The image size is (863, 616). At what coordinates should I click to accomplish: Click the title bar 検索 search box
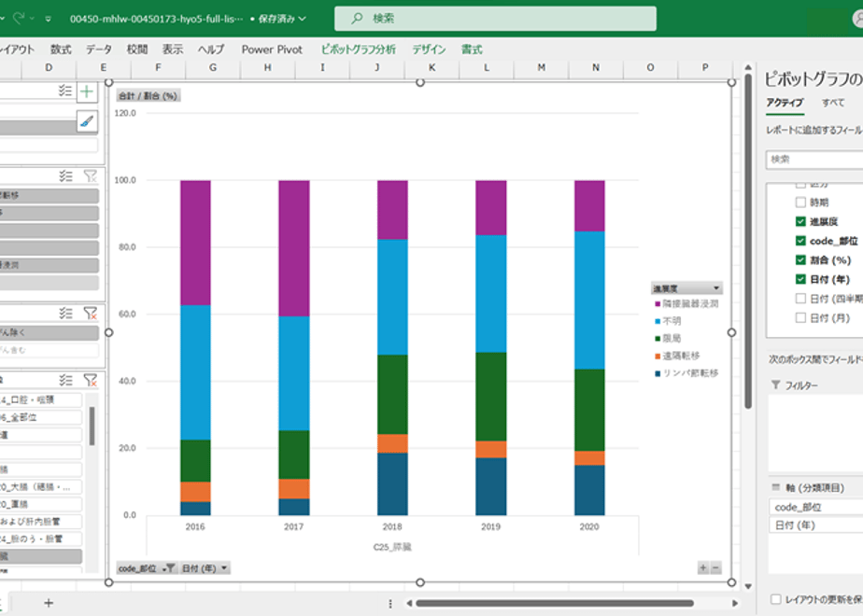tap(495, 19)
